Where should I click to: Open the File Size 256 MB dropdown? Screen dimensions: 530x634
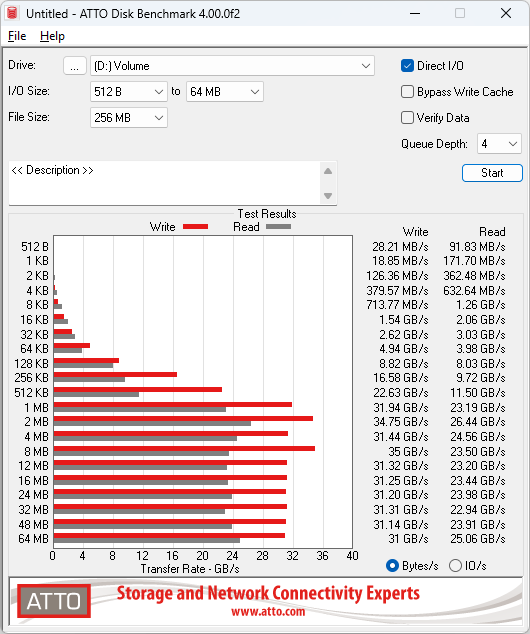pyautogui.click(x=129, y=118)
